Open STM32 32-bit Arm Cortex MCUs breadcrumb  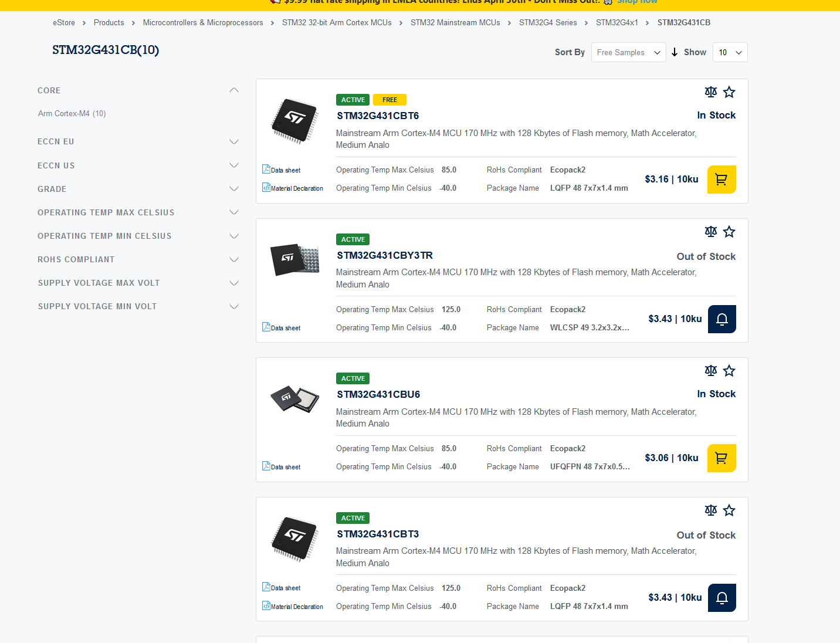[337, 23]
